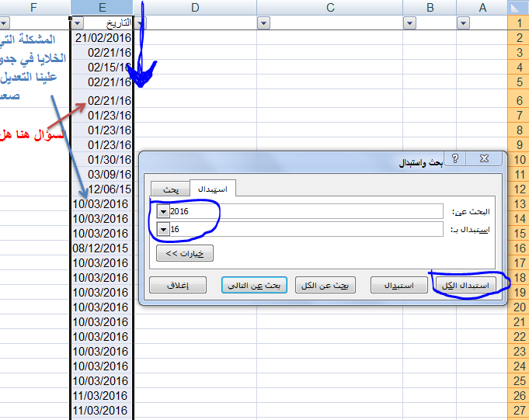The image size is (529, 420).
Task: Click the استبدال بـ field containing 16
Action: (303, 229)
